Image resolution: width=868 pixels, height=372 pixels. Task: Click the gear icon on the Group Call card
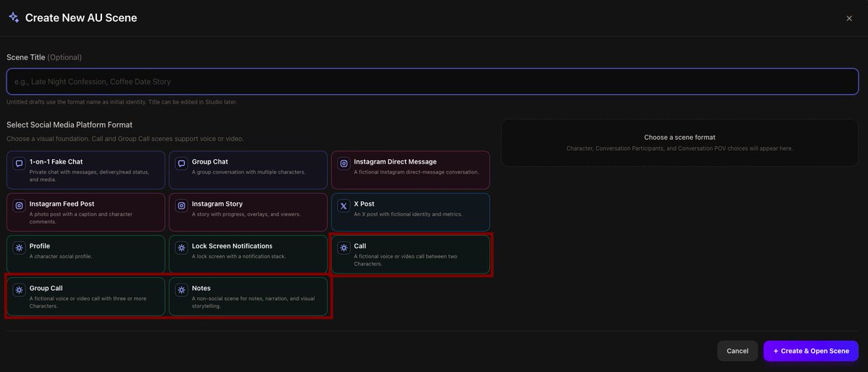point(20,289)
